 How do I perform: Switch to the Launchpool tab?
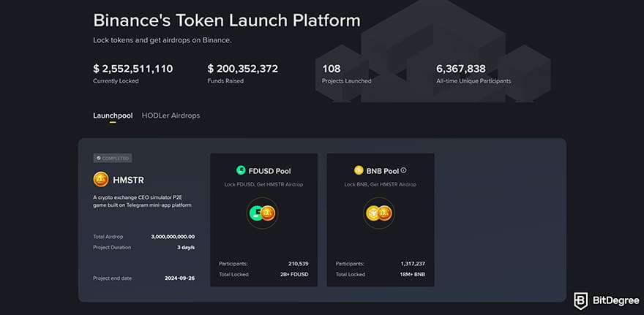click(113, 115)
